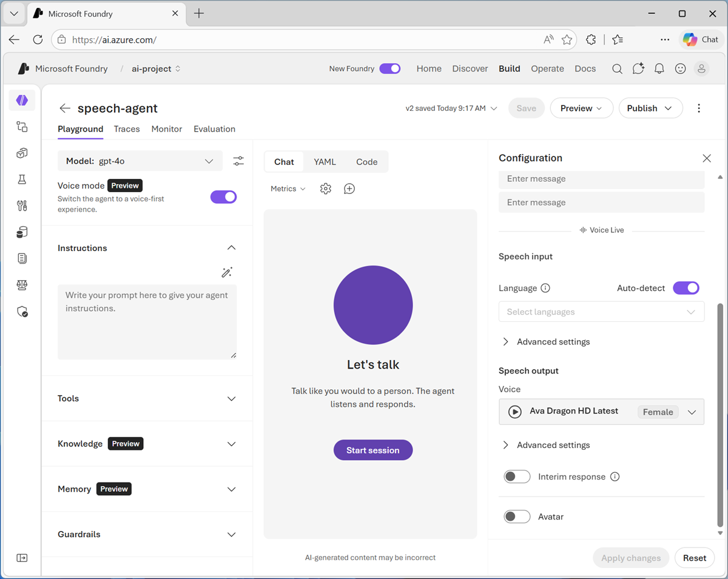
Task: Click the first Enter message field
Action: click(x=601, y=179)
